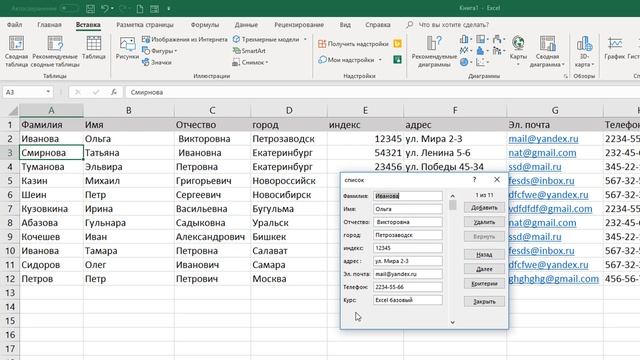Open the 3D-карта tool
The width and height of the screenshot is (640, 360).
(x=584, y=51)
